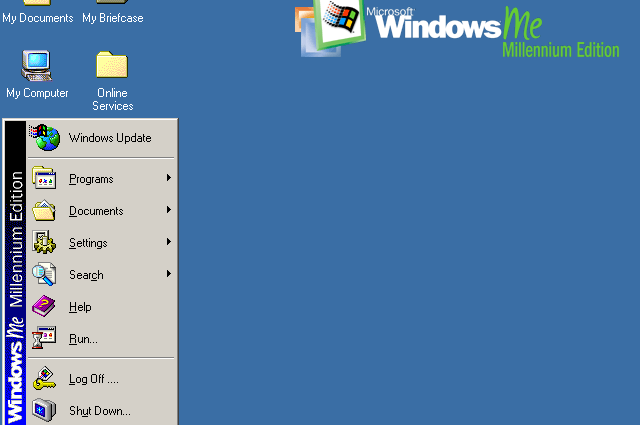Select the My Briefcase desktop label
Image resolution: width=640 pixels, height=425 pixels.
112,18
